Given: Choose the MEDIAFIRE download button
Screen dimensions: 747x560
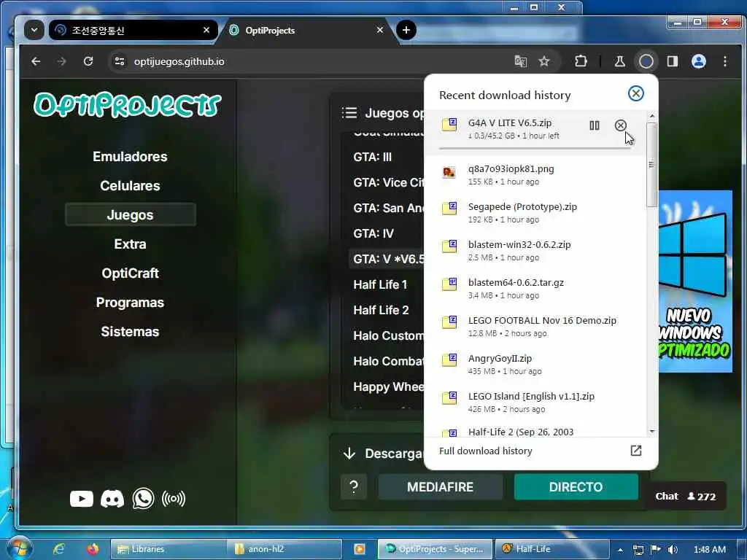Looking at the screenshot, I should 440,487.
